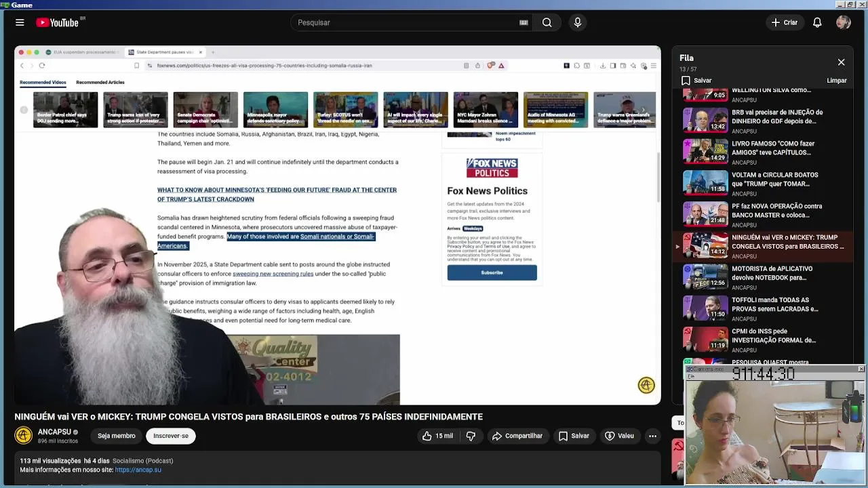Start voice search with the microphone
Viewport: 868px width, 488px height.
578,22
